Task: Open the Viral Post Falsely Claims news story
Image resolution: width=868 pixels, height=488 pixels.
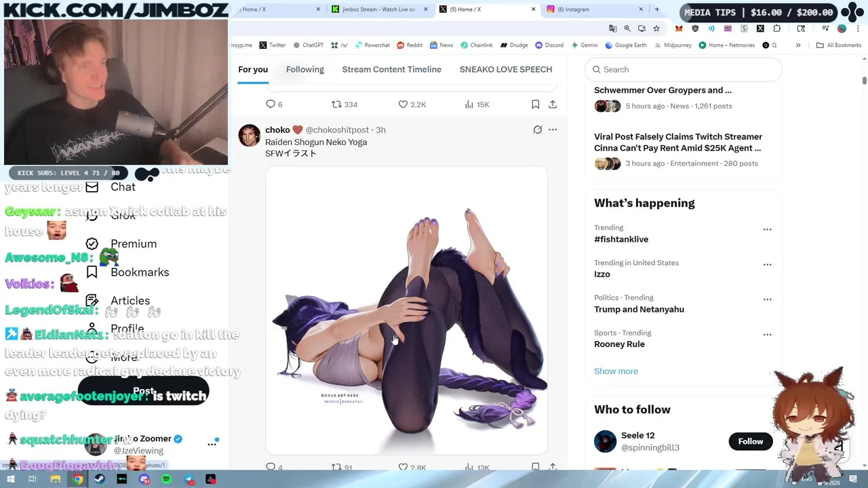Action: click(x=678, y=142)
